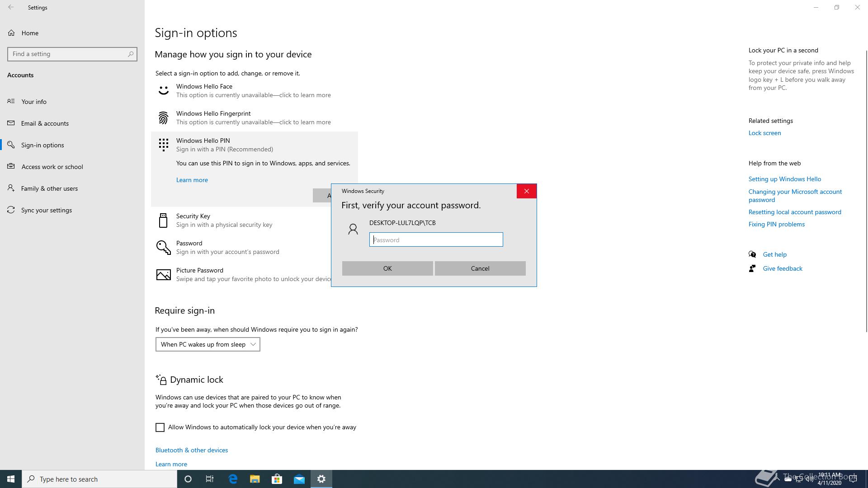Click the Security Key USB icon
The height and width of the screenshot is (488, 868).
pyautogui.click(x=163, y=221)
